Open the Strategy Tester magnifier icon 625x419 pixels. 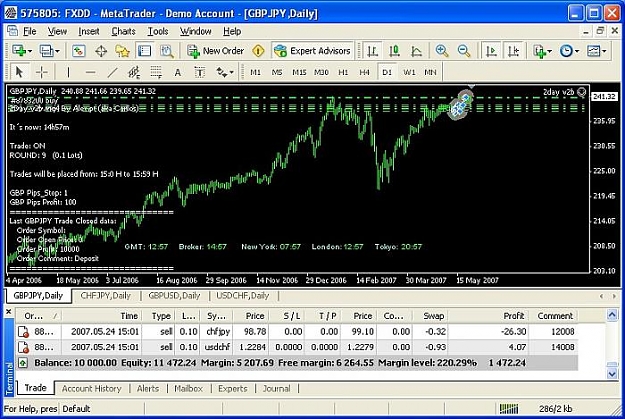(167, 51)
